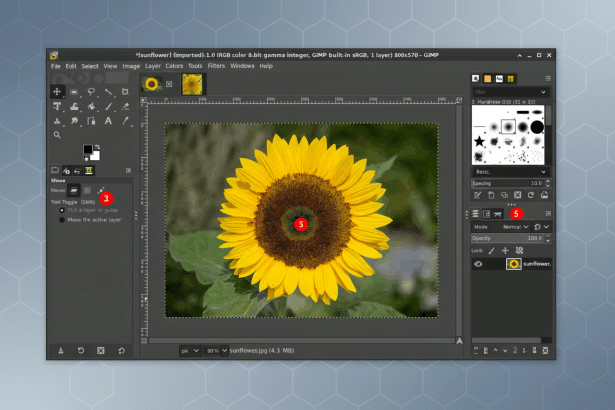Viewport: 615px width, 410px height.
Task: Select the Free Select lasso tool
Action: click(x=91, y=92)
